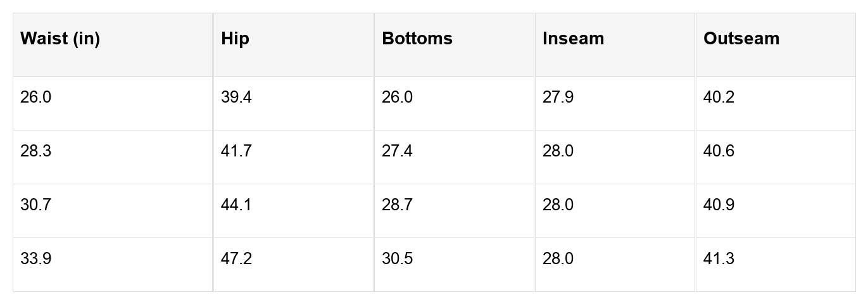Click bottoms value 30.5

tap(397, 259)
